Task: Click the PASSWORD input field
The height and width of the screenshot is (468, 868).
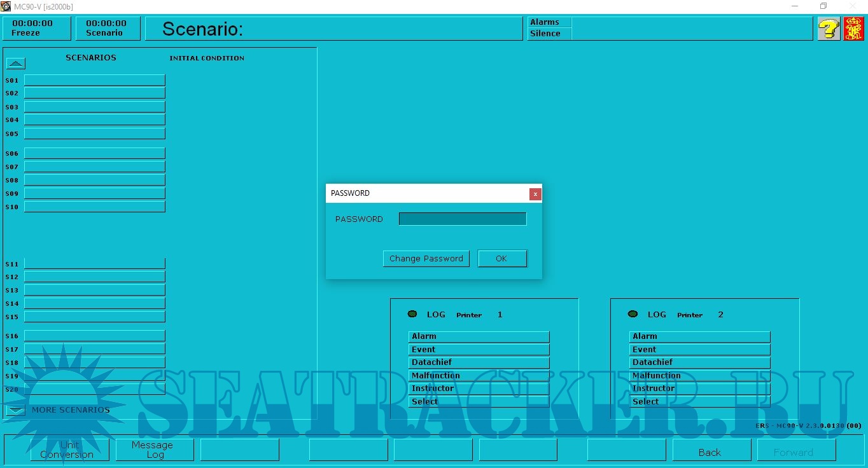Action: coord(463,219)
